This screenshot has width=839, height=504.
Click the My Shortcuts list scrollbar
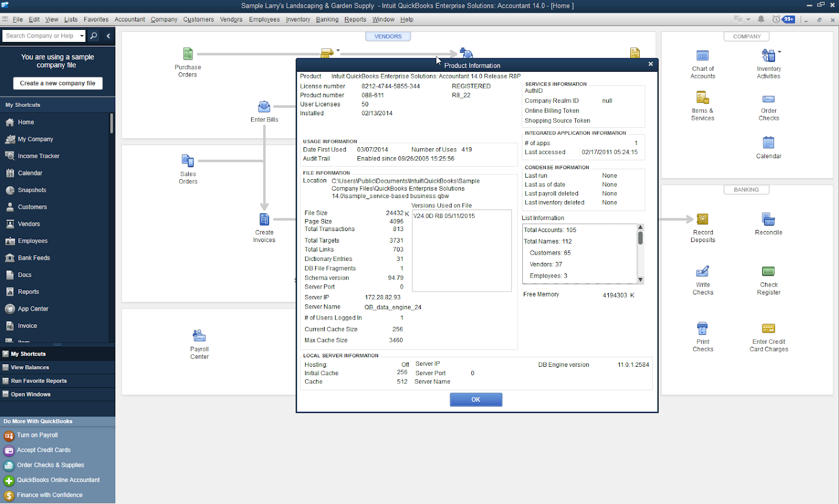pyautogui.click(x=112, y=124)
